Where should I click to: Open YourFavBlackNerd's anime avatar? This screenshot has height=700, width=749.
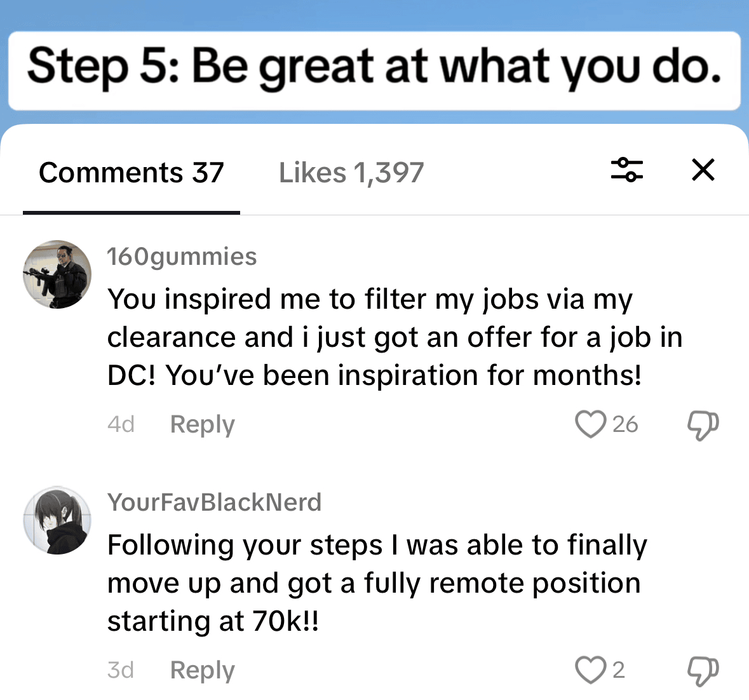coord(57,521)
